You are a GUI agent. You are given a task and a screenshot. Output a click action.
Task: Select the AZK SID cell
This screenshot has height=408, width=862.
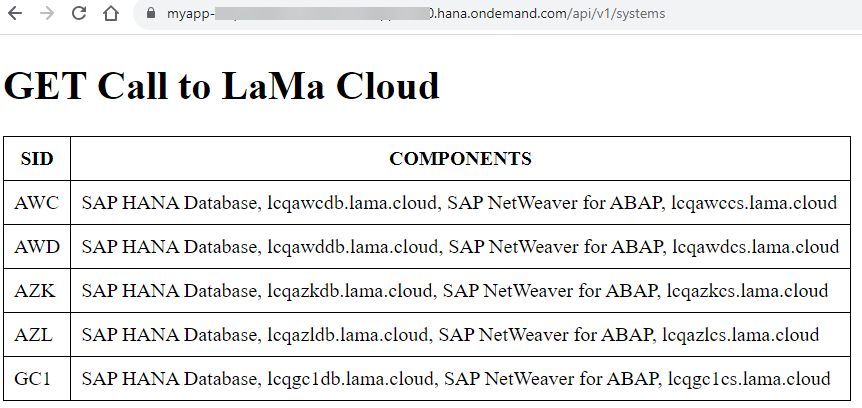pyautogui.click(x=37, y=290)
